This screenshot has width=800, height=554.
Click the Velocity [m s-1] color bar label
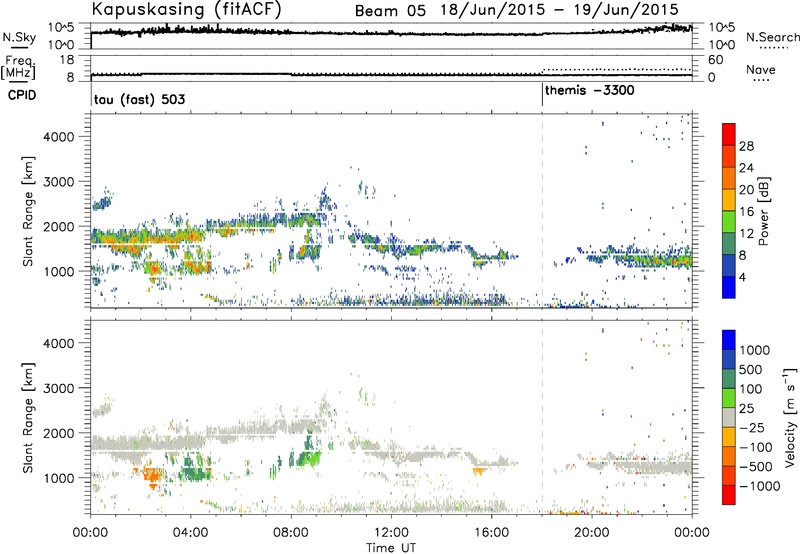pyautogui.click(x=790, y=417)
